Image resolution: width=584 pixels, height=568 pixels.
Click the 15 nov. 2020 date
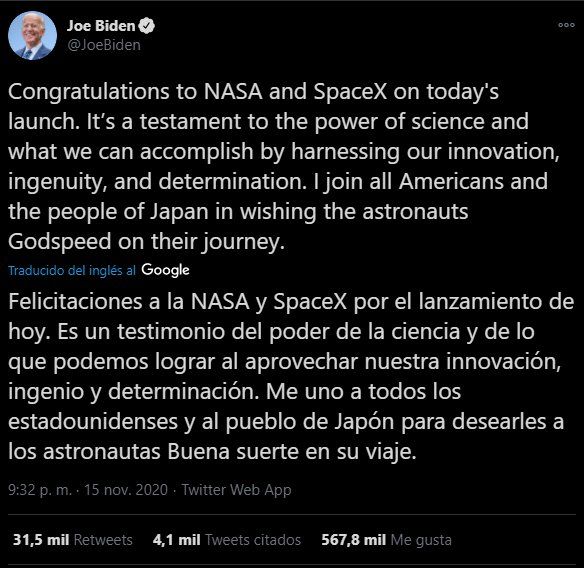coord(126,489)
